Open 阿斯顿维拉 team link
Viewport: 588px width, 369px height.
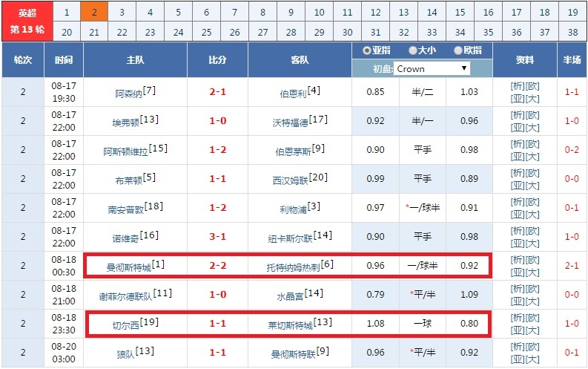pos(125,151)
